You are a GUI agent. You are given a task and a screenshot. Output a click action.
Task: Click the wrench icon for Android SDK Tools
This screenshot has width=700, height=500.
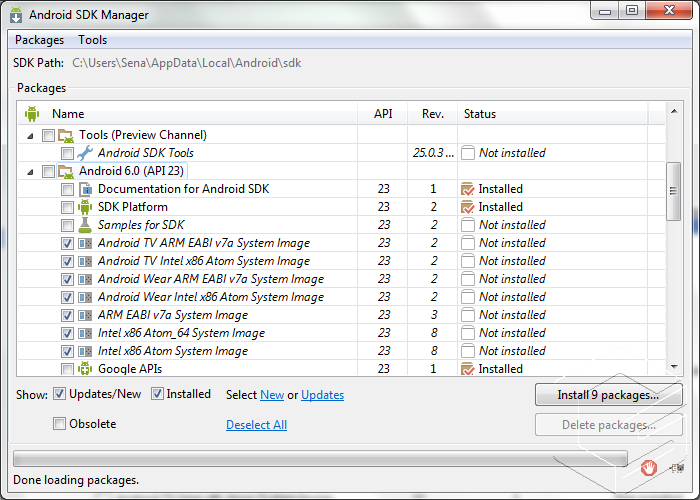tap(85, 153)
